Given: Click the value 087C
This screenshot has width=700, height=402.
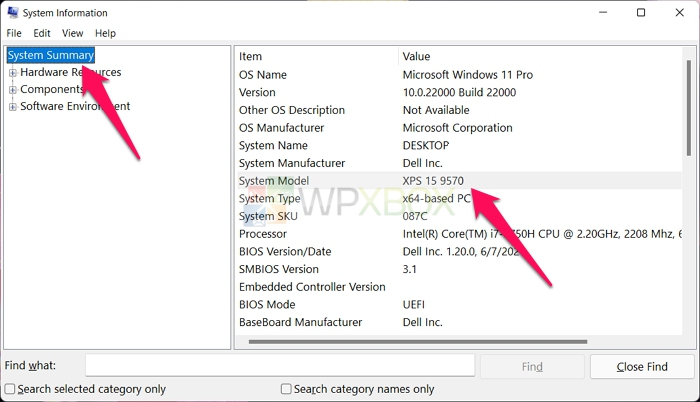Looking at the screenshot, I should tap(415, 216).
